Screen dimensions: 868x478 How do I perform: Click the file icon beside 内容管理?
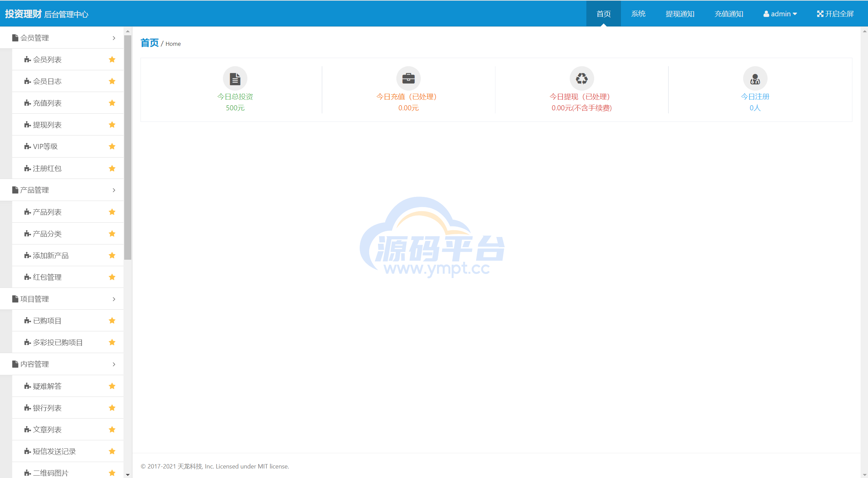pyautogui.click(x=15, y=364)
